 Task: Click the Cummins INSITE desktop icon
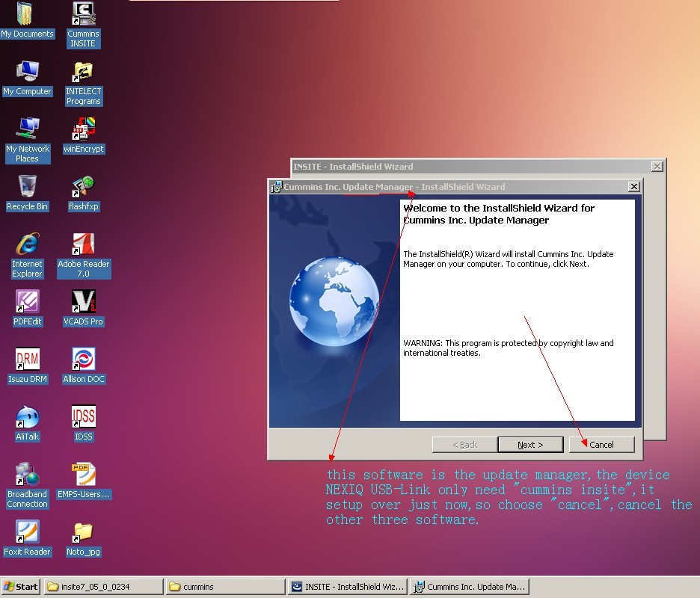83,15
